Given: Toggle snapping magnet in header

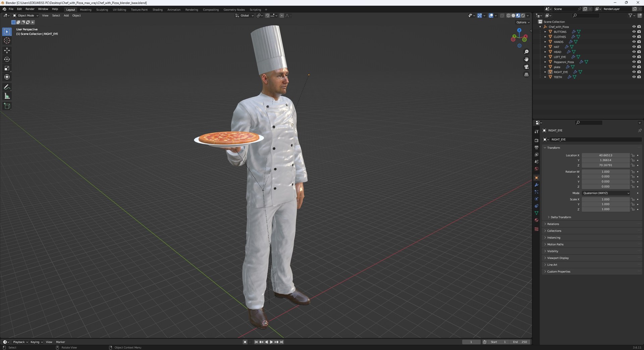Looking at the screenshot, I should pyautogui.click(x=267, y=15).
